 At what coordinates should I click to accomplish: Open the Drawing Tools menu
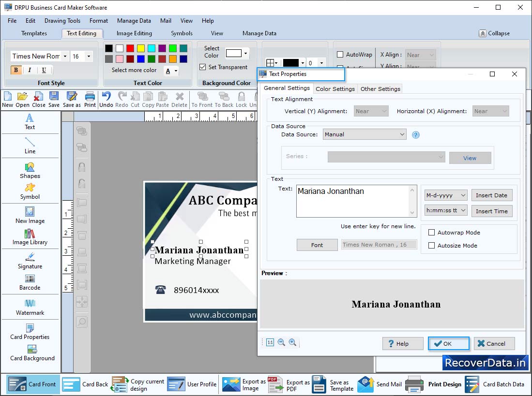62,21
